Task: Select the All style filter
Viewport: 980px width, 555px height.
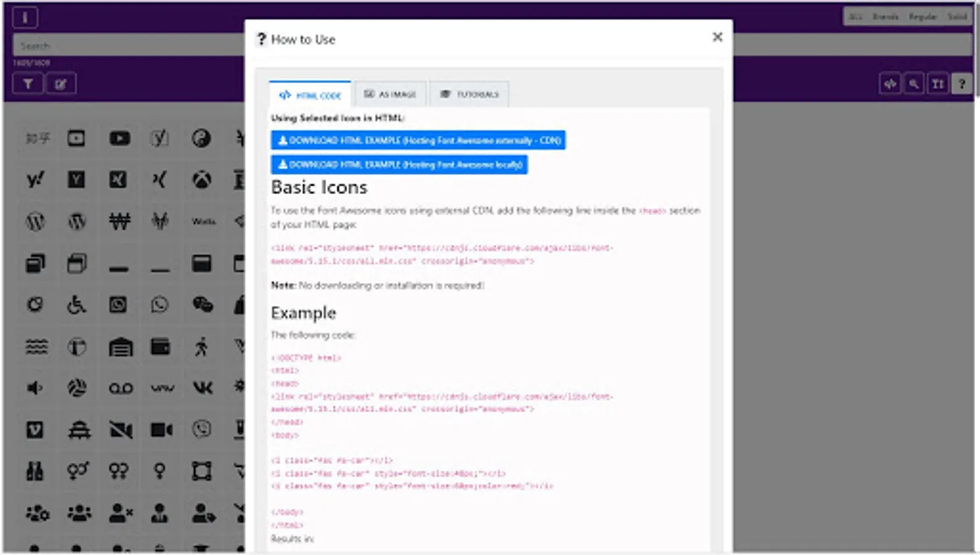Action: pos(855,17)
